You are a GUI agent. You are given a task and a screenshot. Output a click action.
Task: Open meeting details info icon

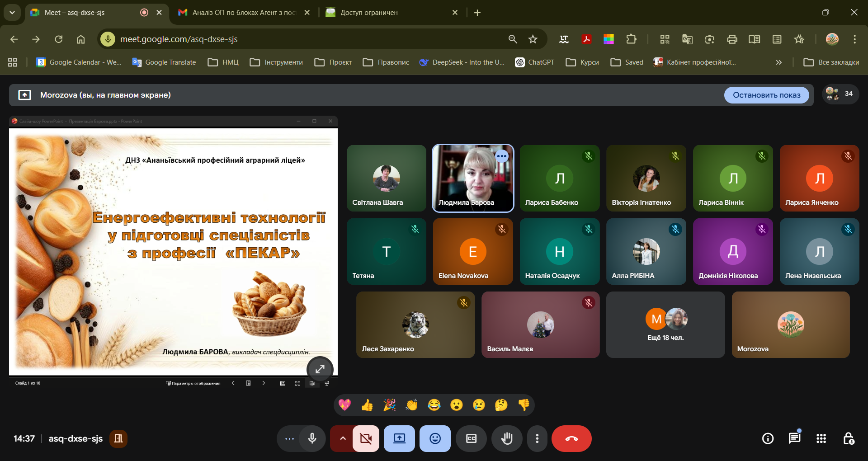coord(768,438)
